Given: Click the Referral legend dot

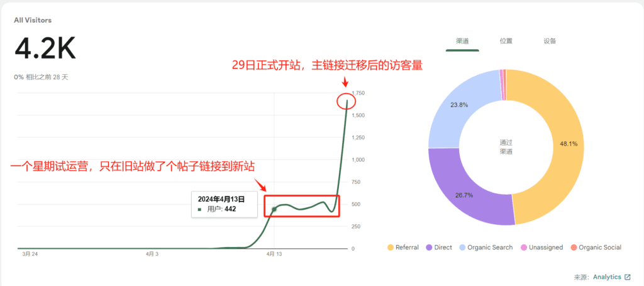Looking at the screenshot, I should coord(391,248).
